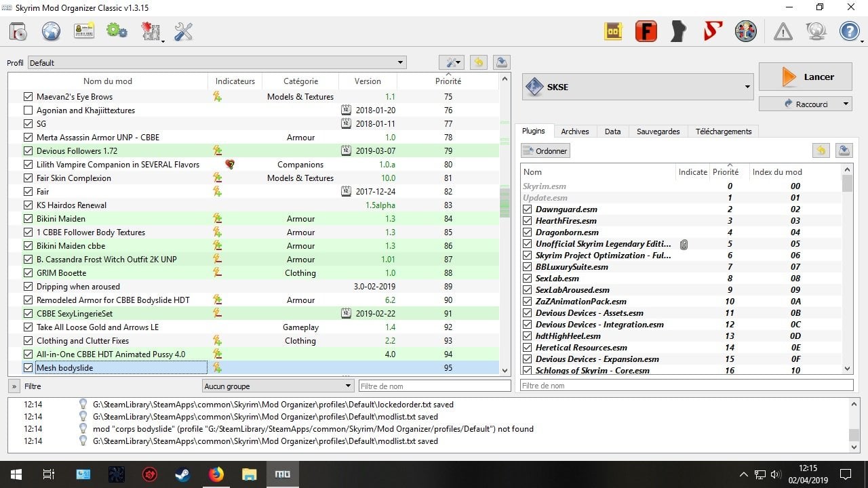The image size is (868, 488).
Task: Click the mod list create backup icon
Action: tap(501, 62)
